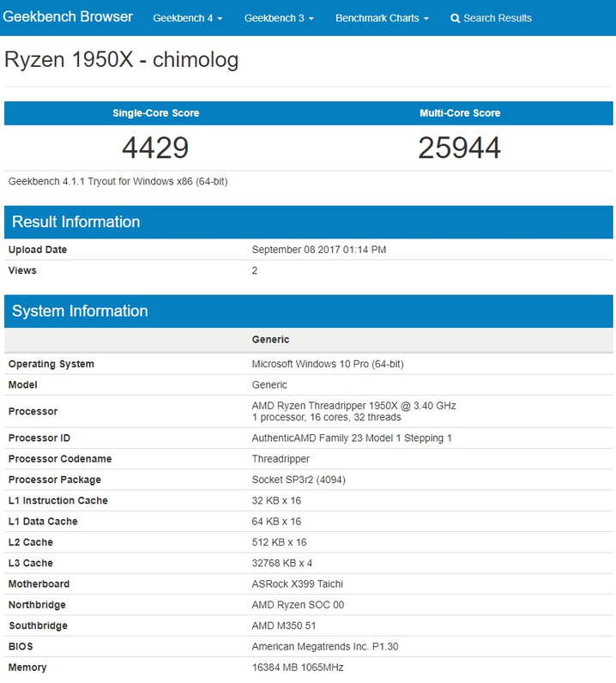Click the 512 KB x 16 L2 value

pyautogui.click(x=279, y=542)
